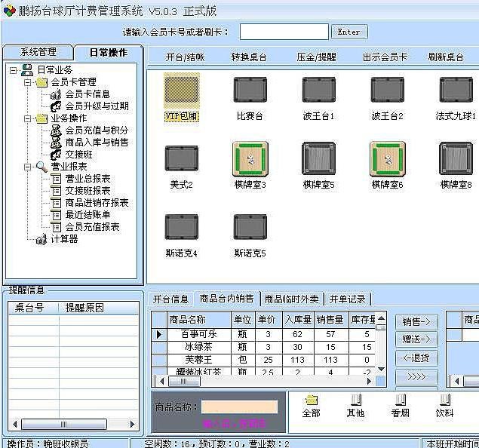Open the 商品临时外卖 tab

click(x=292, y=299)
